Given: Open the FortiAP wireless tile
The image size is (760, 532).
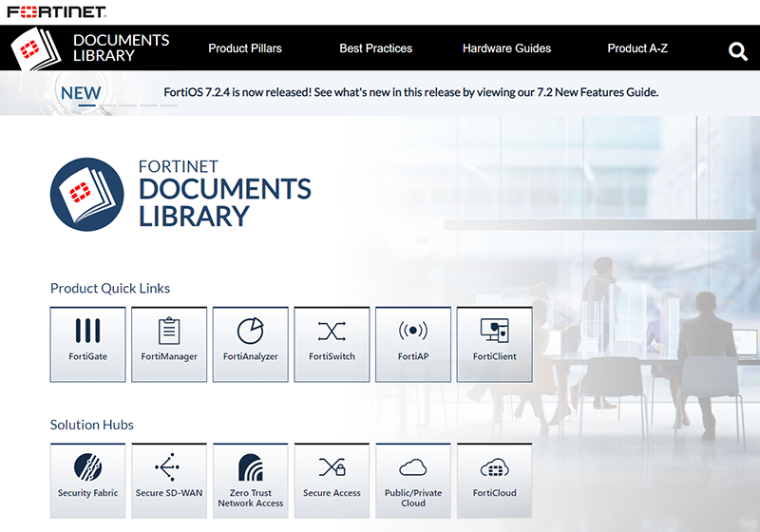Looking at the screenshot, I should [413, 345].
